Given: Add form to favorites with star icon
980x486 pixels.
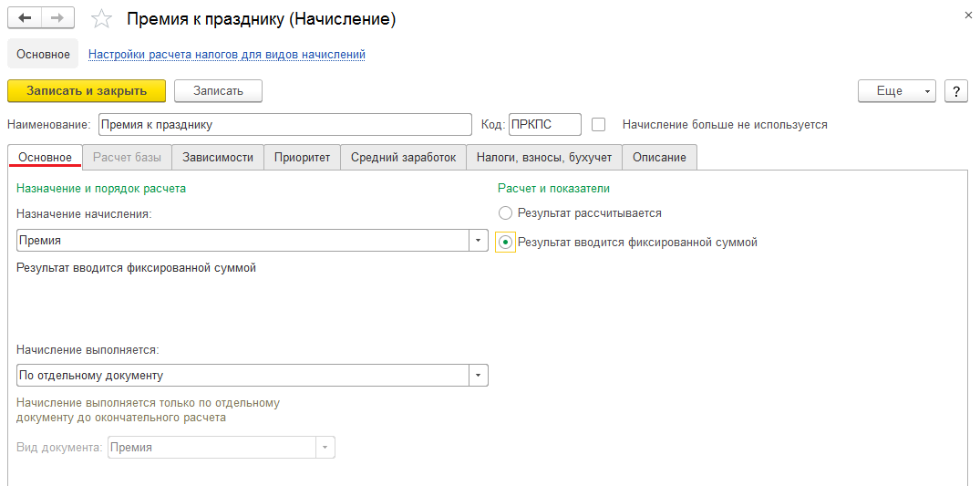Looking at the screenshot, I should pos(103,19).
